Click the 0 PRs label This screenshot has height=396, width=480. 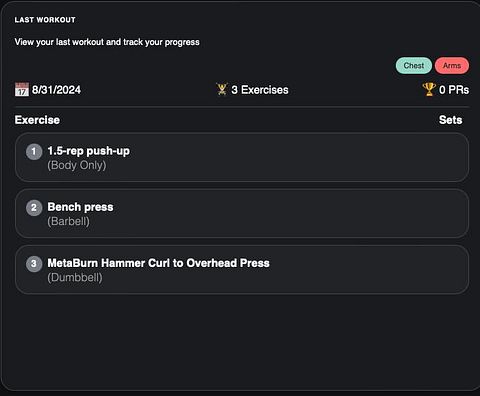coord(454,90)
